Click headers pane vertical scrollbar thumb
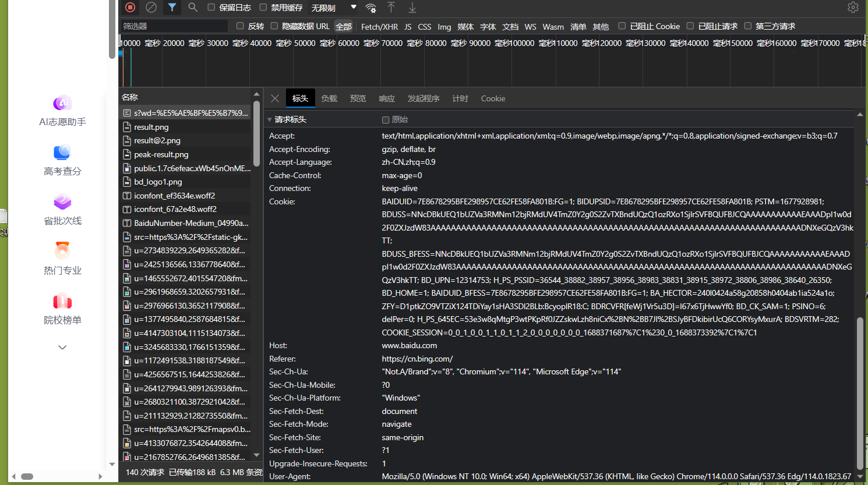 click(860, 393)
